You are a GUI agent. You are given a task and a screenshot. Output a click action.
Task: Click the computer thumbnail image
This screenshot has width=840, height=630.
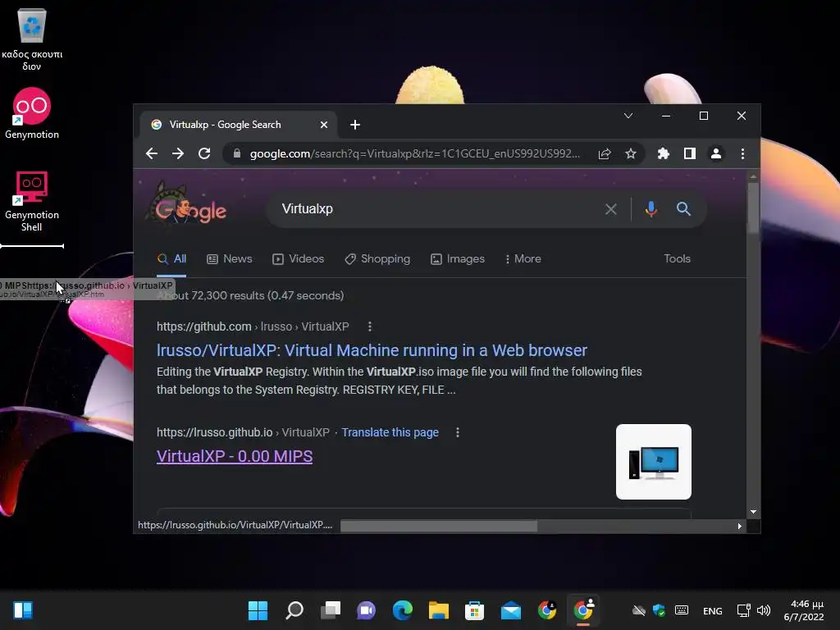pyautogui.click(x=654, y=462)
